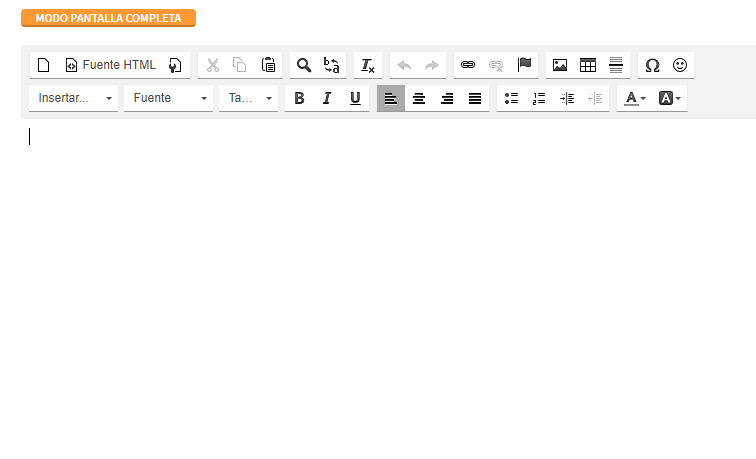The width and height of the screenshot is (756, 459).
Task: Clear text formatting
Action: click(x=368, y=65)
